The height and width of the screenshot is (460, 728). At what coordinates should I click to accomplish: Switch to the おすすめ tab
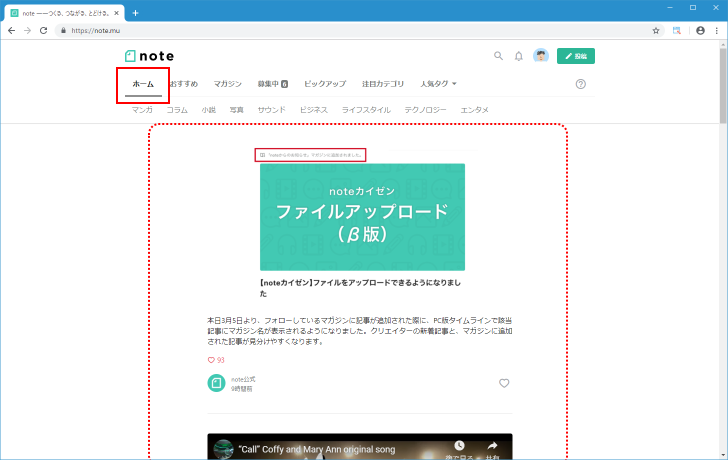tap(184, 84)
